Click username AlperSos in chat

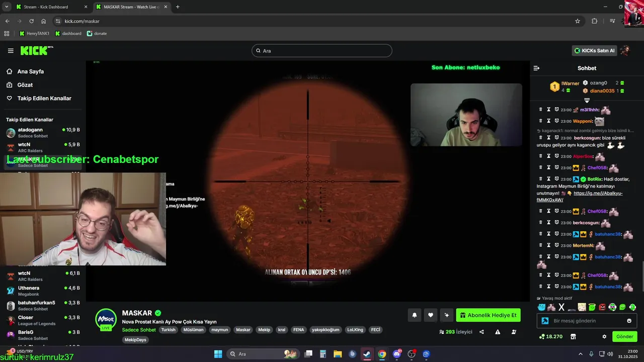[583, 156]
